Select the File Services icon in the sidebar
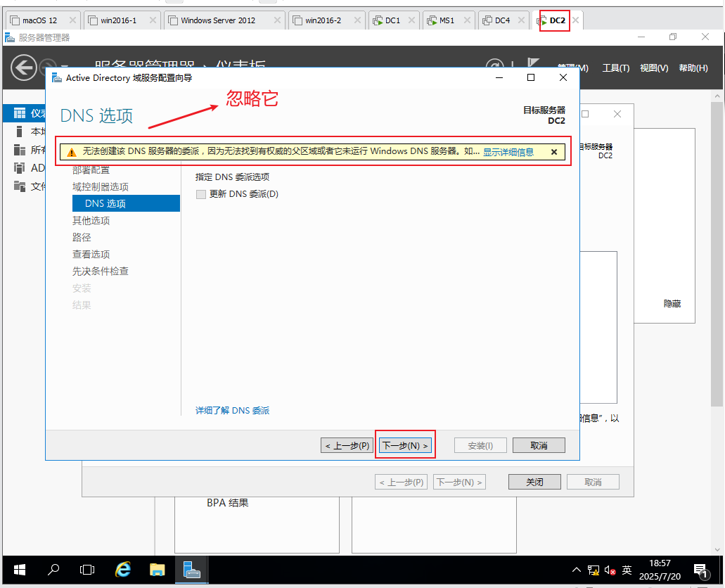 pos(20,186)
